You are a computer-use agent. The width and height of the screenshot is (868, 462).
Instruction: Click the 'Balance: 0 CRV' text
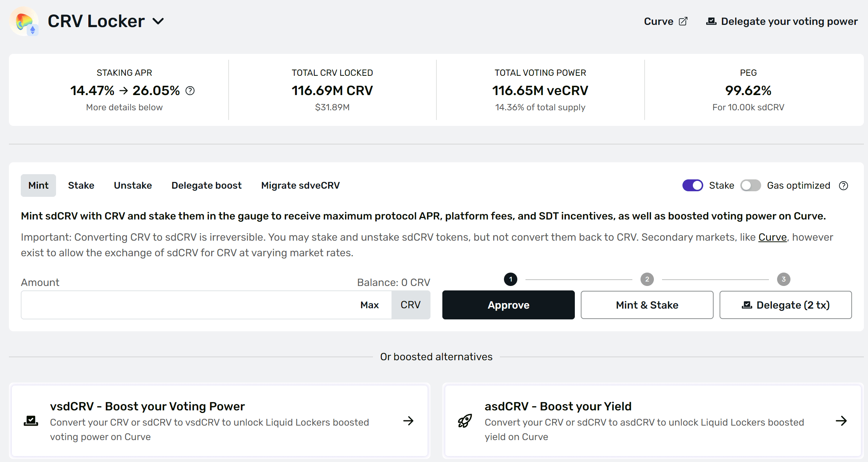(393, 283)
